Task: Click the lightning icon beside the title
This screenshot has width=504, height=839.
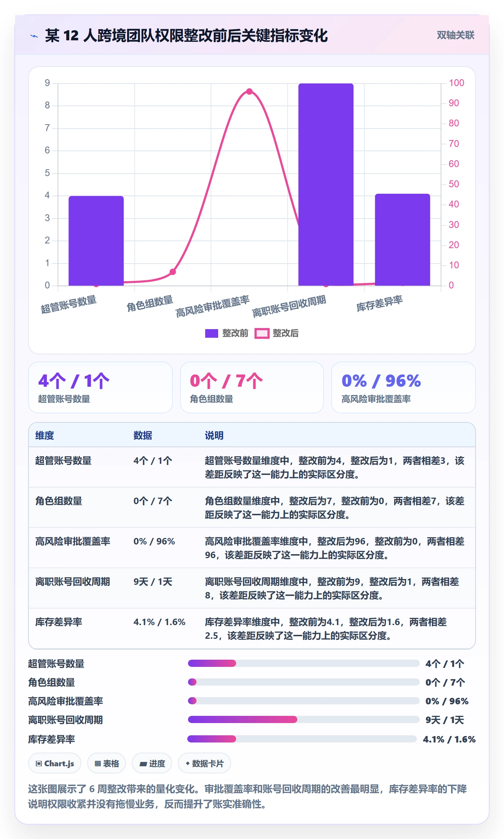Action: coord(34,36)
